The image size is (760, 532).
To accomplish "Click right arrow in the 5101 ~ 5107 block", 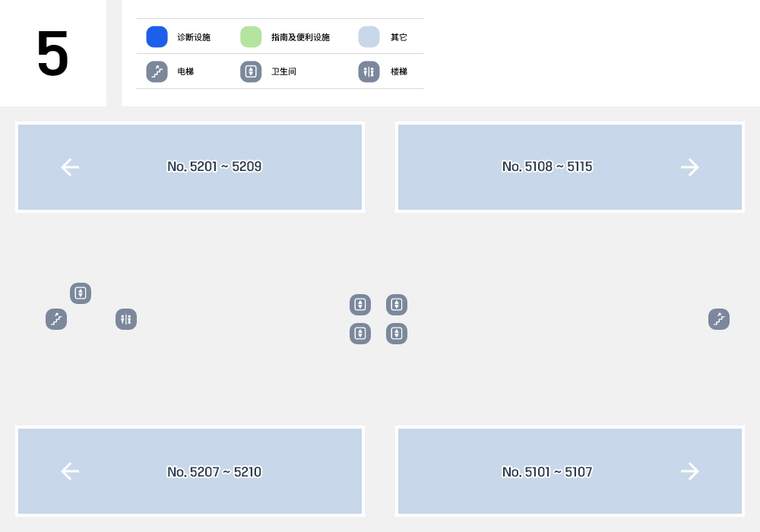I will [x=690, y=471].
